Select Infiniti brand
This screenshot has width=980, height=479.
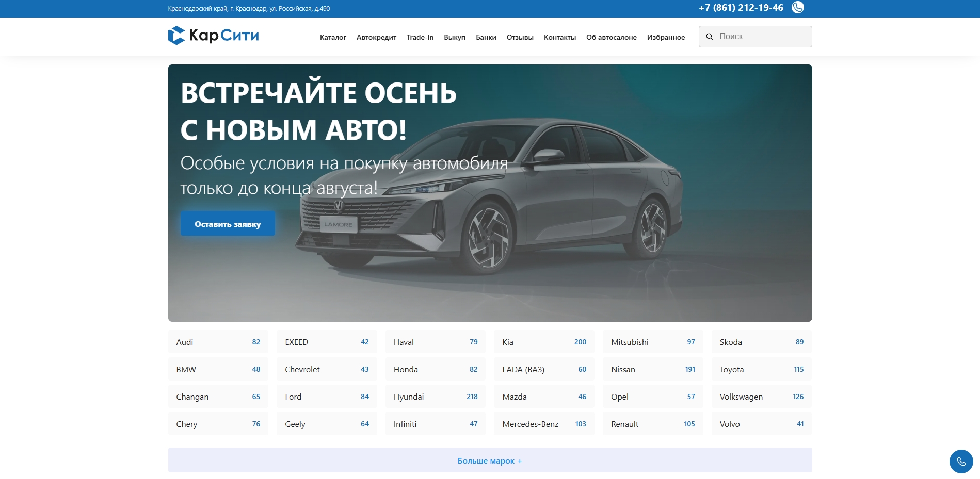[x=436, y=424]
